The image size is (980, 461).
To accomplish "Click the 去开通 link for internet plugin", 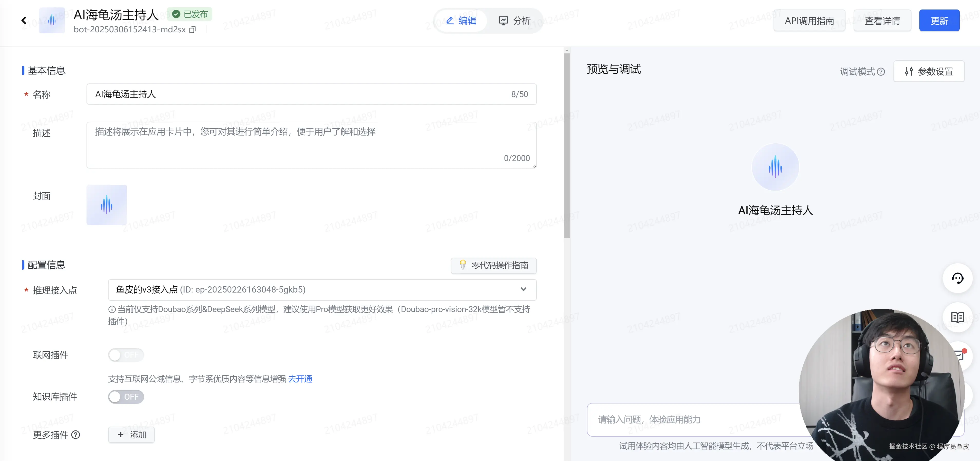I will (x=300, y=379).
